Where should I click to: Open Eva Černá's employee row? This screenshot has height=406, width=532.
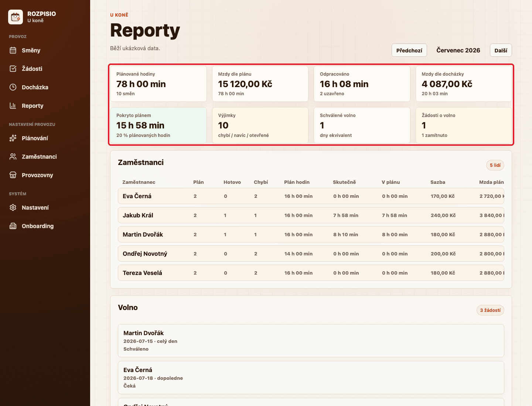click(311, 196)
